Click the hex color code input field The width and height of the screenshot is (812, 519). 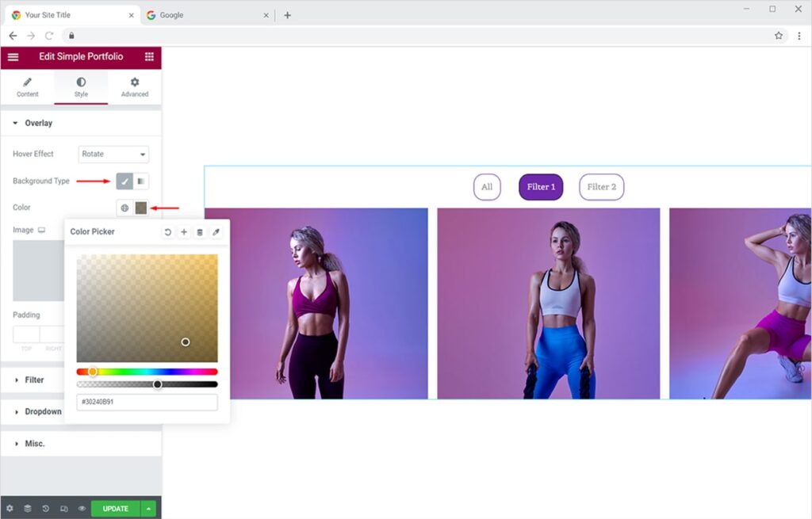[147, 403]
